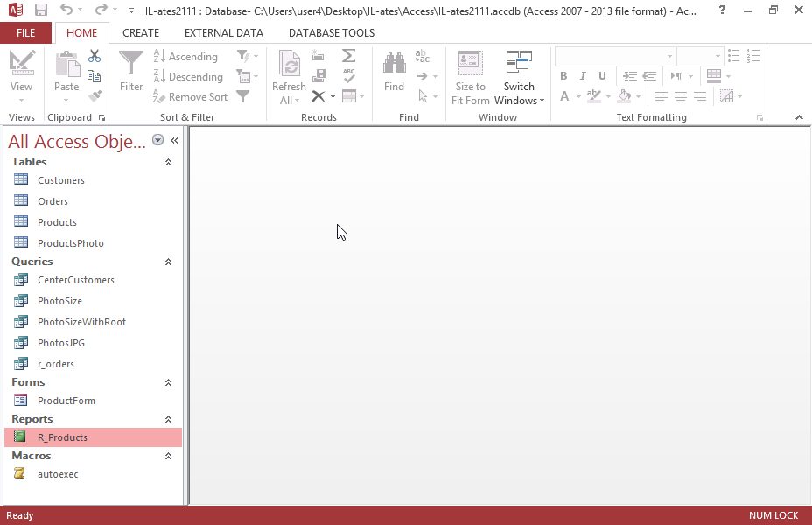Toggle Underline formatting

pyautogui.click(x=602, y=76)
